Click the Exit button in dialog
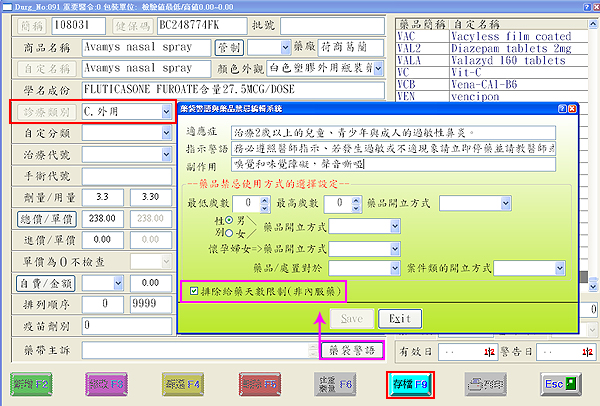The width and height of the screenshot is (600, 406). coord(398,319)
